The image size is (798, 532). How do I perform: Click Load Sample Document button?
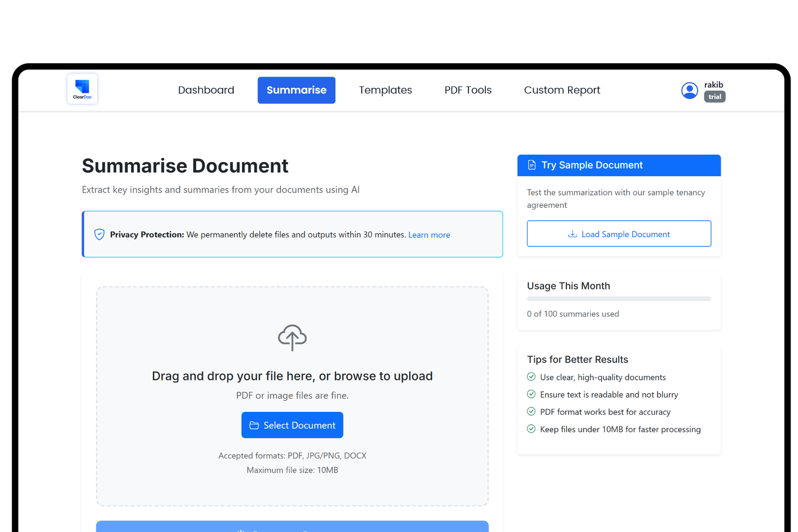click(x=619, y=234)
